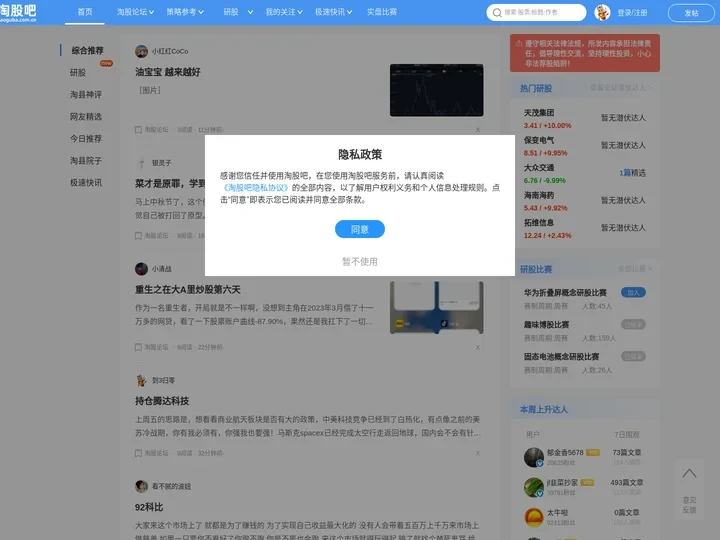The height and width of the screenshot is (540, 720).
Task: Click 暂不使用 in the privacy dialog
Action: tap(360, 262)
